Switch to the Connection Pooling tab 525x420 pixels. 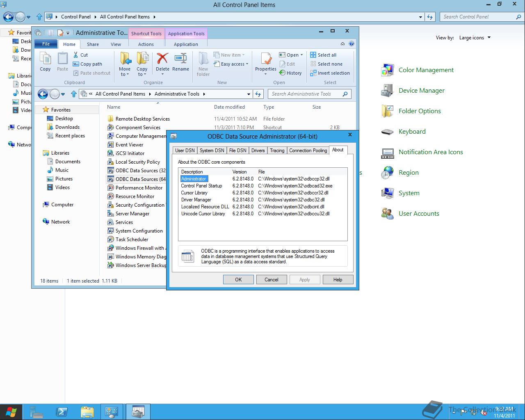click(x=308, y=151)
